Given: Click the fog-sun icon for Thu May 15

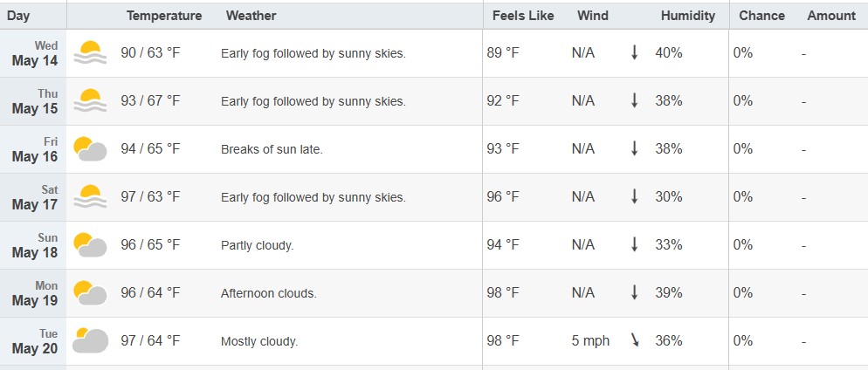Looking at the screenshot, I should click(x=90, y=101).
